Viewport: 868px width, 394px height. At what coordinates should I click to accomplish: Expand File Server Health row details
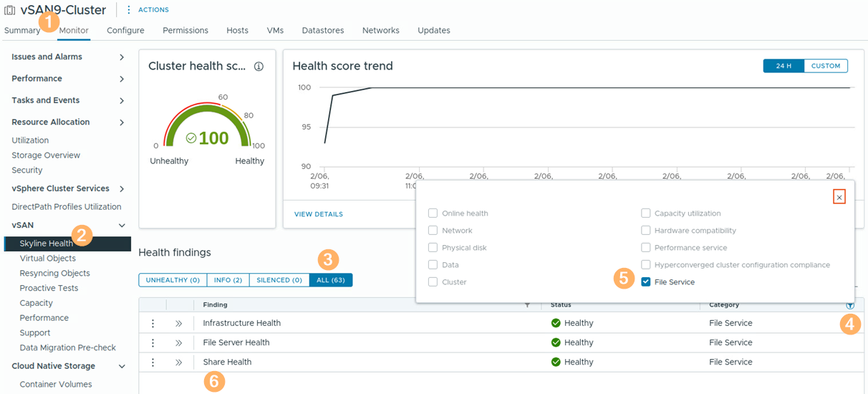pyautogui.click(x=179, y=343)
